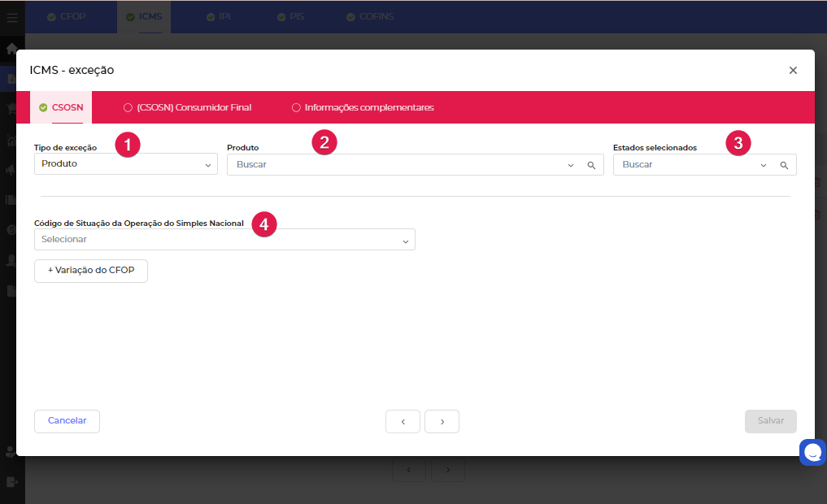The image size is (827, 504).
Task: Go to previous step arrow button
Action: click(403, 421)
